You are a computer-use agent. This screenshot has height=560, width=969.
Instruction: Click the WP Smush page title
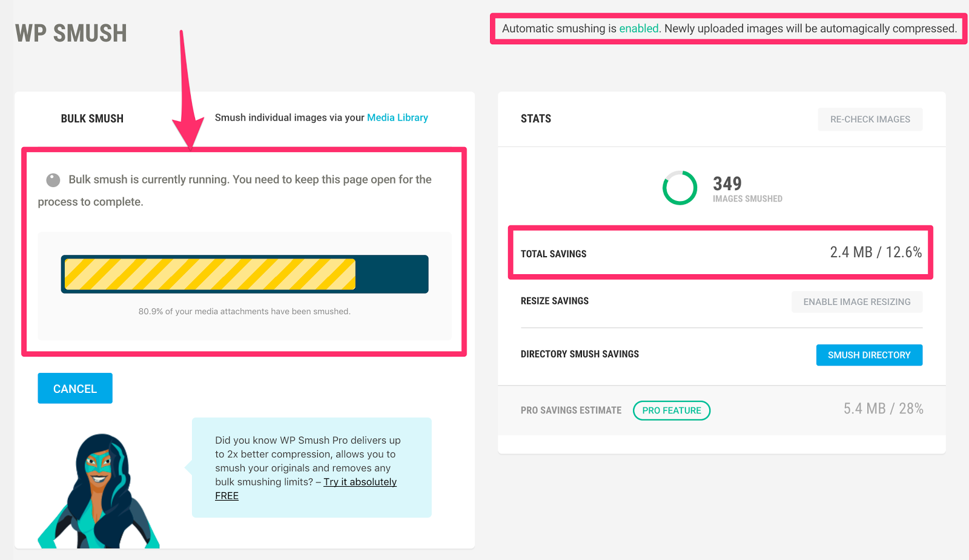click(x=71, y=33)
